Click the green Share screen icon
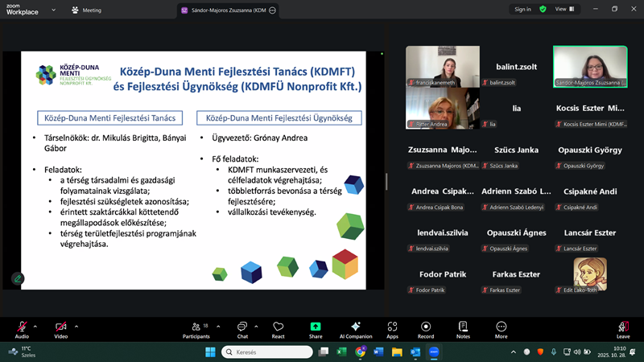This screenshot has height=362, width=644. click(x=316, y=327)
